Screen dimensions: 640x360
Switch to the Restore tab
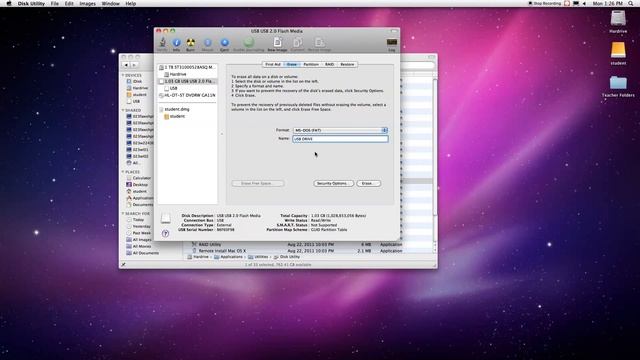(x=347, y=64)
